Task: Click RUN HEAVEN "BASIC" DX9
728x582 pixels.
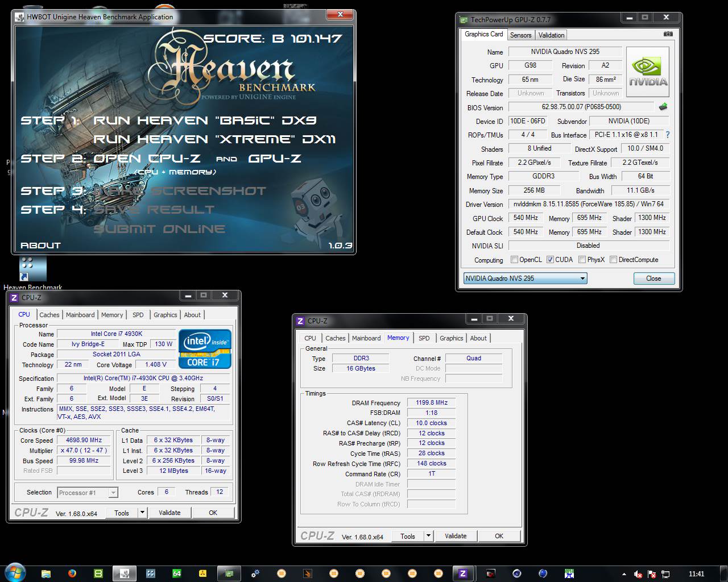Action: tap(205, 120)
